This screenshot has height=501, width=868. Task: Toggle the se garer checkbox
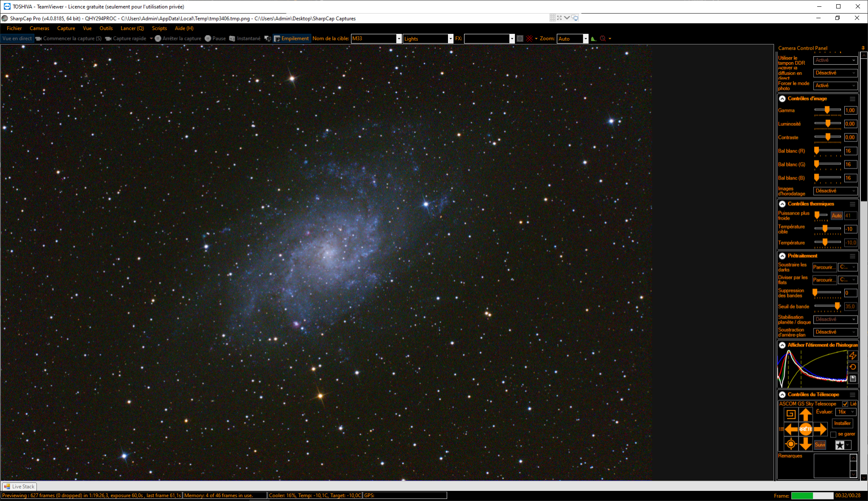[x=833, y=435]
